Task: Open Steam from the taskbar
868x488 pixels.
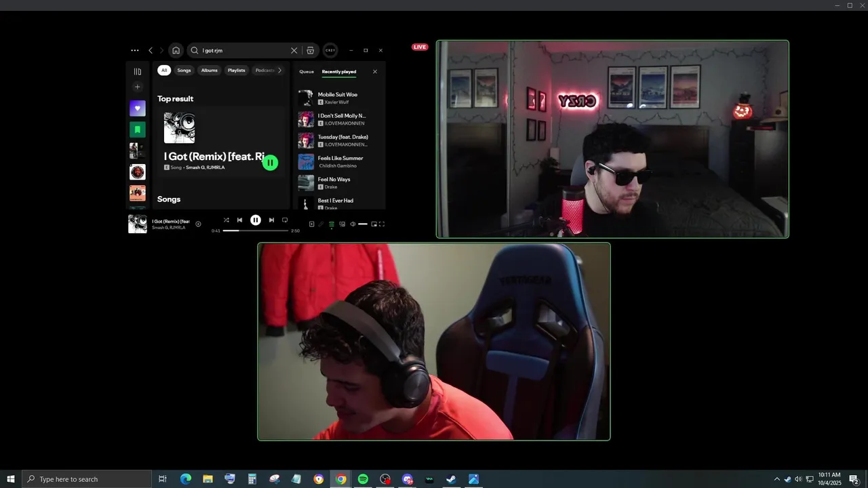Action: [x=452, y=479]
